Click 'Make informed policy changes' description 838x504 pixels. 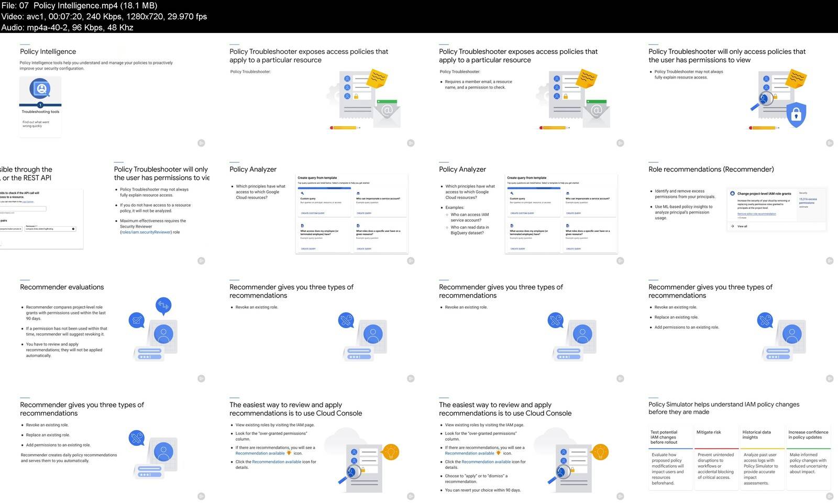[809, 463]
